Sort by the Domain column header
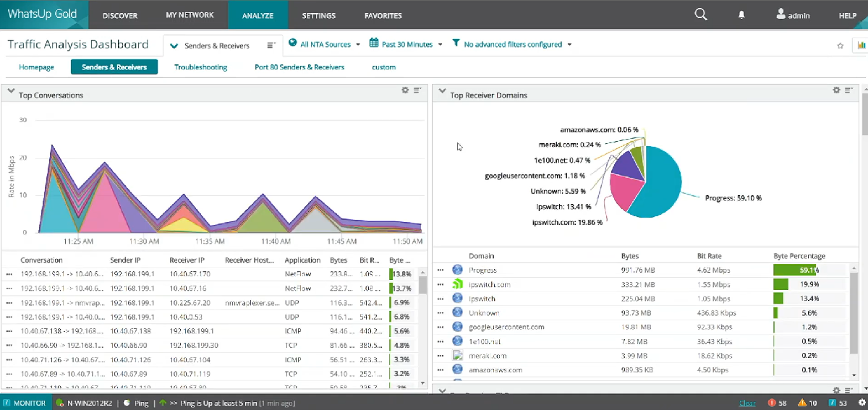This screenshot has height=410, width=868. (482, 256)
